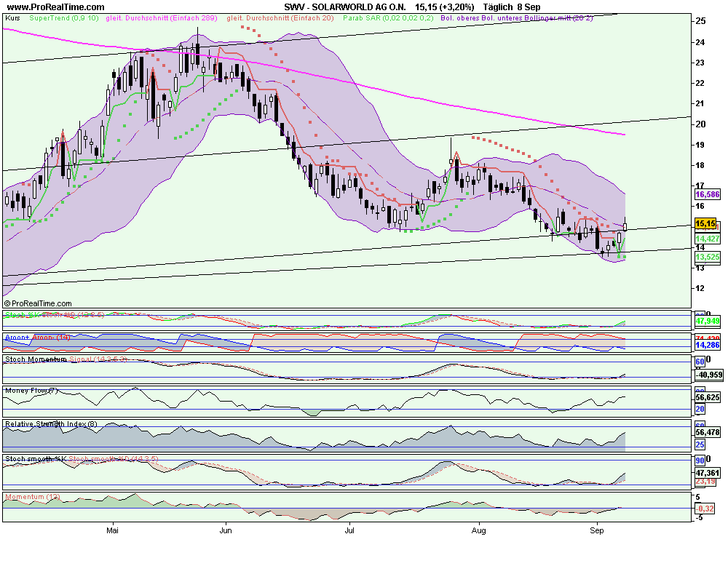Image resolution: width=728 pixels, height=582 pixels.
Task: Click the 24 price axis label
Action: point(700,42)
